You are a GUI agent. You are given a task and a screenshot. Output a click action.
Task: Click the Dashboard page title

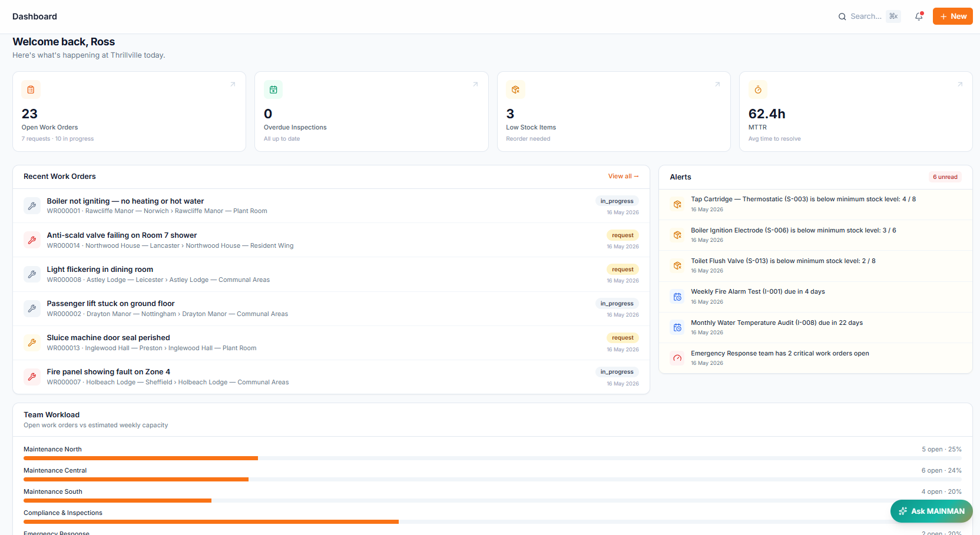pos(35,16)
